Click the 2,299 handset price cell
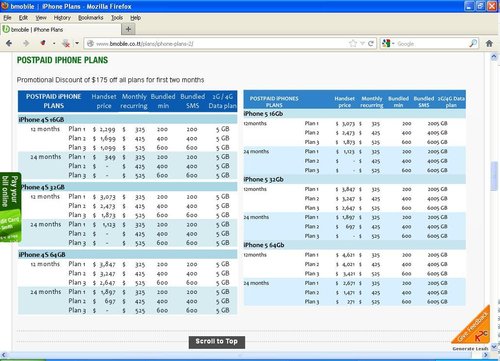Viewport: 500px width, 361px height. pos(108,129)
